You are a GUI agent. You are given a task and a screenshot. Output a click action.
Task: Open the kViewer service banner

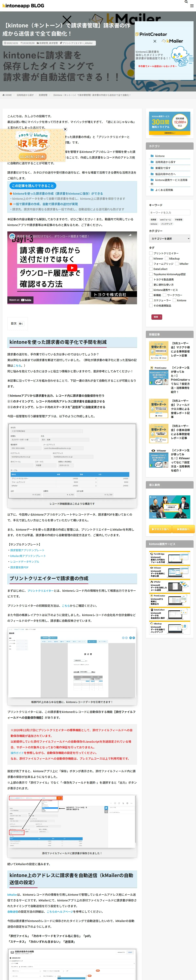coord(170,572)
